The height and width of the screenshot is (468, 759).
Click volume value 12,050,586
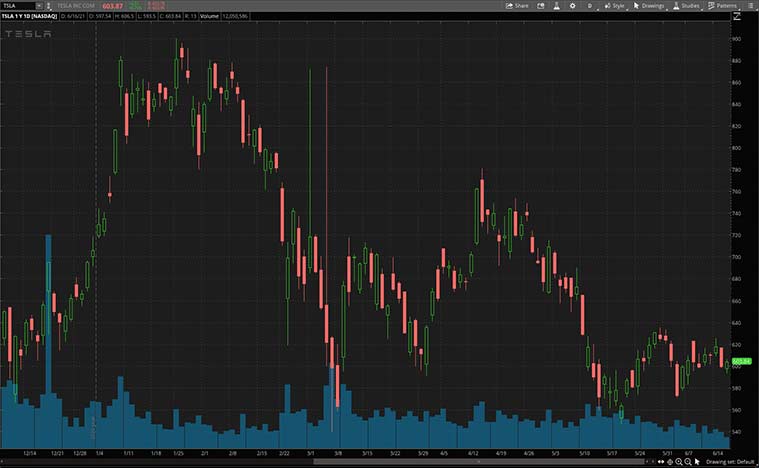(235, 16)
